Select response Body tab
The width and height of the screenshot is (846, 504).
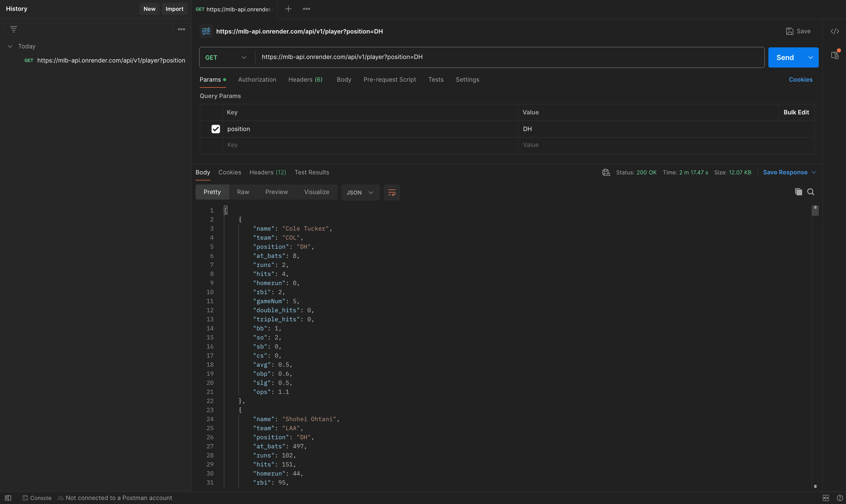[x=203, y=173]
